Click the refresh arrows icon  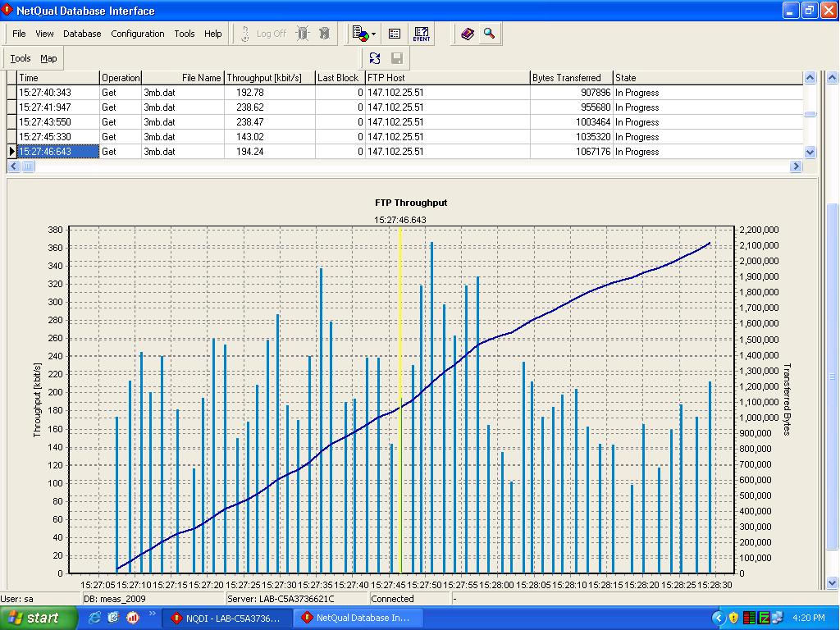[374, 58]
